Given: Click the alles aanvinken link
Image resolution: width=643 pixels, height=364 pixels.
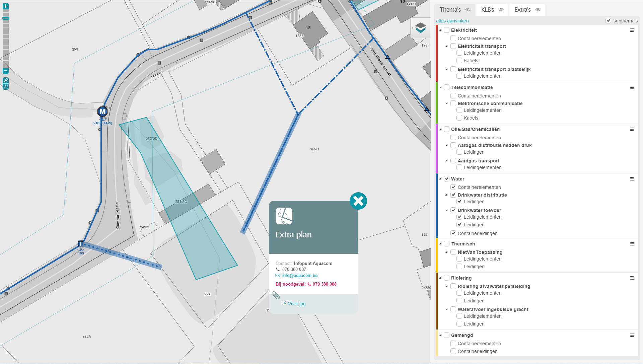Looking at the screenshot, I should (x=452, y=21).
